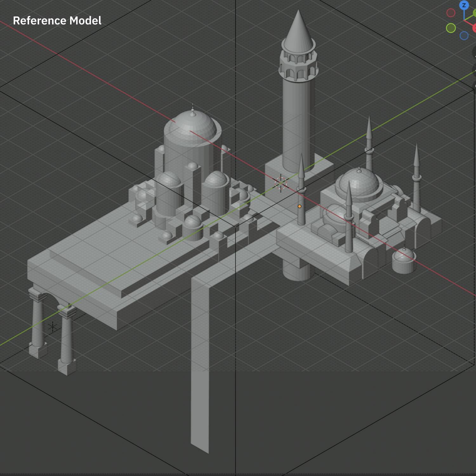This screenshot has width=476, height=476.
Task: Click the hollow green negative Y axis circle
Action: point(451,28)
